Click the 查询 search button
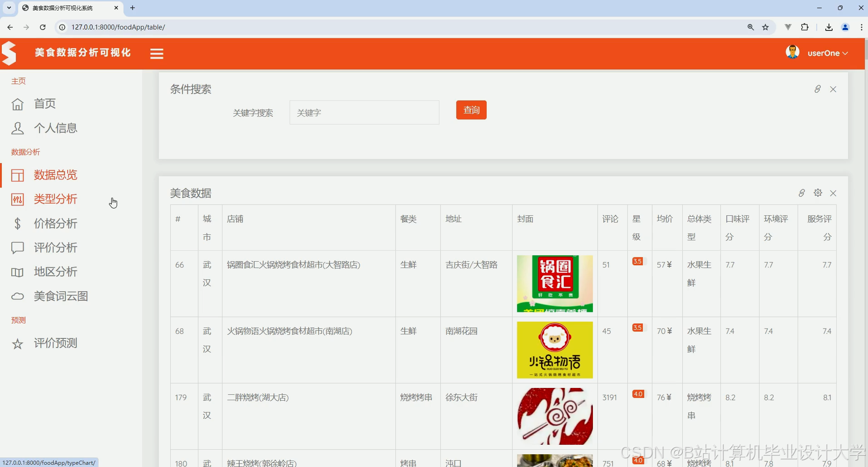868x467 pixels. point(471,110)
